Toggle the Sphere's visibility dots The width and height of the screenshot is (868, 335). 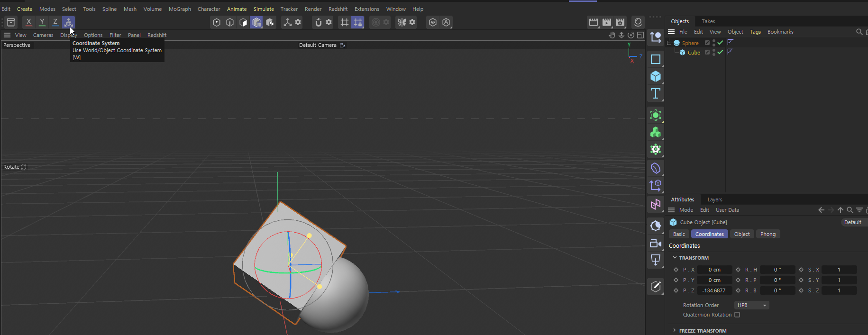(x=714, y=43)
